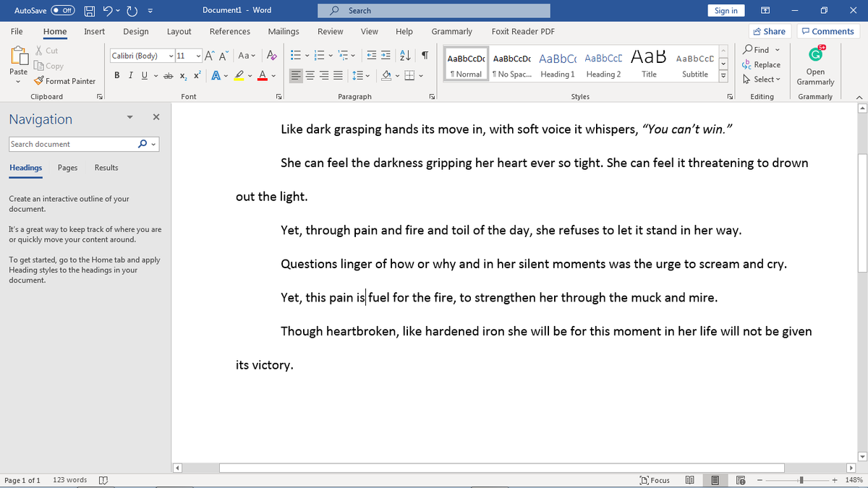This screenshot has height=488, width=868.
Task: Open Grammarly from the ribbon
Action: [815, 65]
